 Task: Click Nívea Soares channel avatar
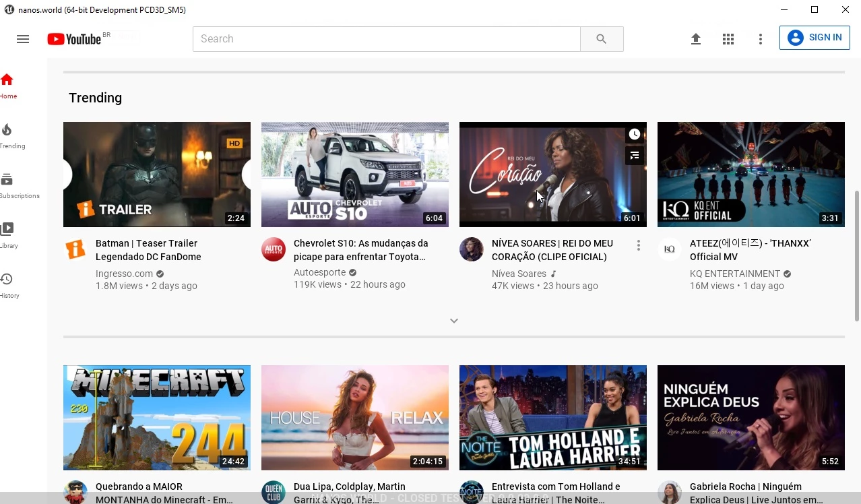tap(472, 249)
